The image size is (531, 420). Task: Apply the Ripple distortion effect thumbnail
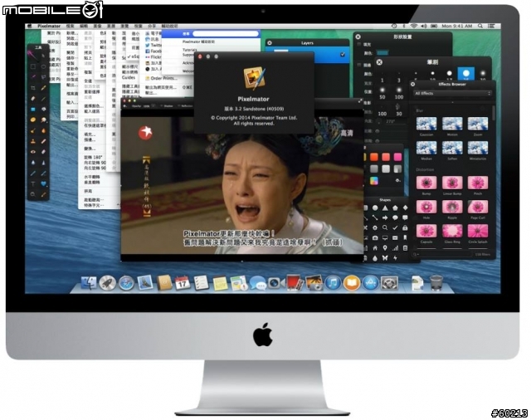[452, 207]
